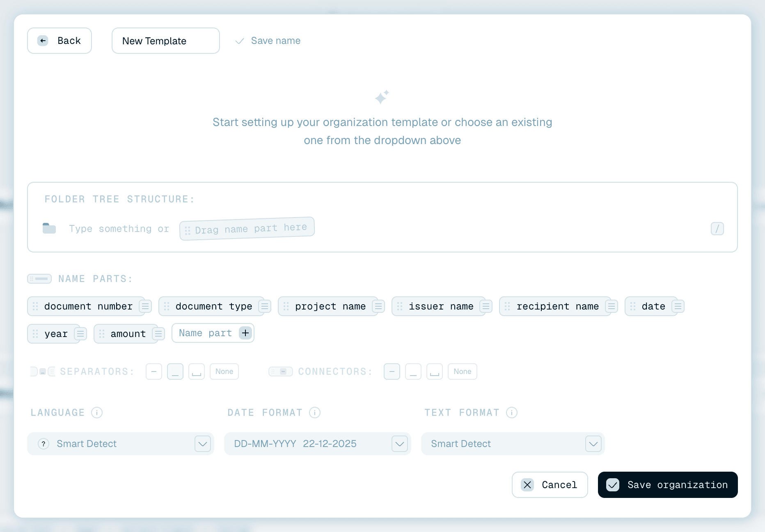Choose underscore connector option
This screenshot has width=765, height=532.
click(x=413, y=371)
